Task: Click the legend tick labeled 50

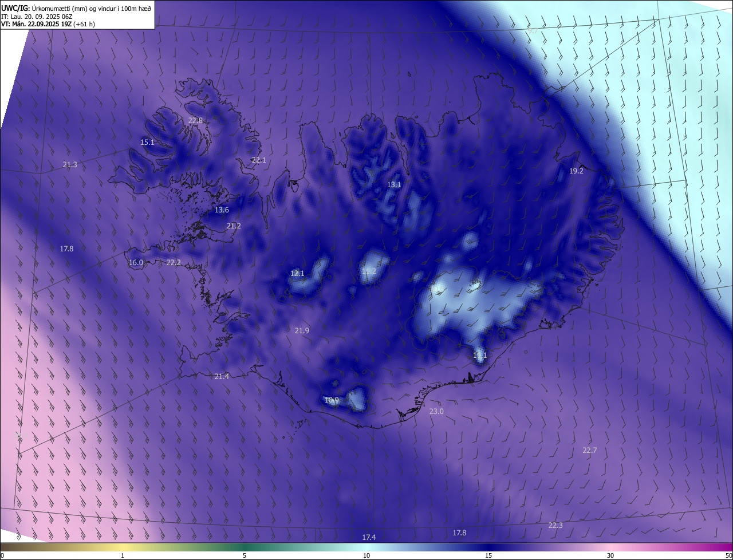Action: [728, 555]
